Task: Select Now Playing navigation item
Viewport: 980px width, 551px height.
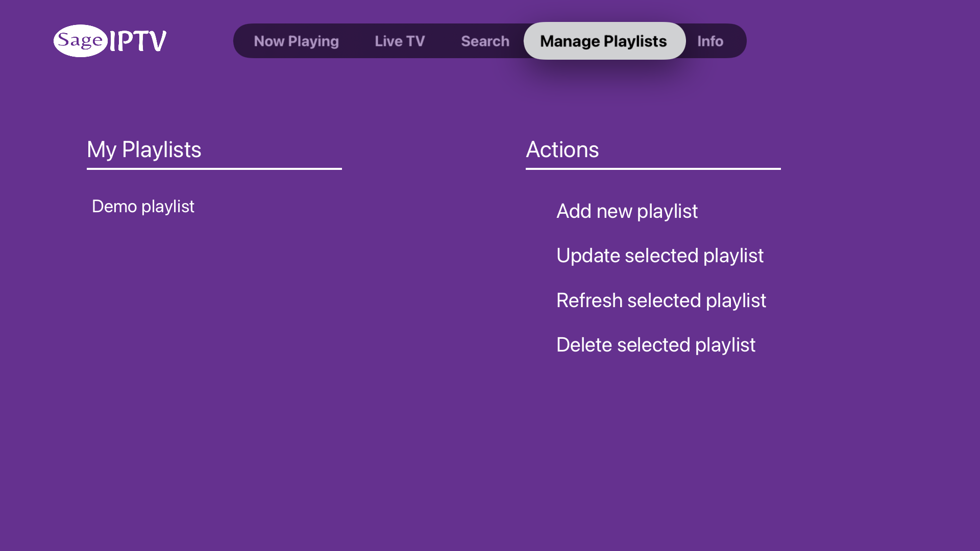Action: pos(296,41)
